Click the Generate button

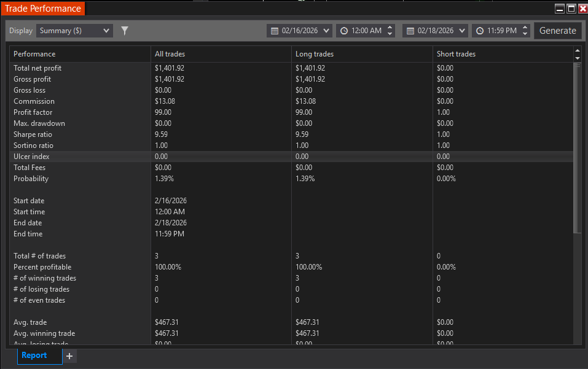[x=558, y=31]
